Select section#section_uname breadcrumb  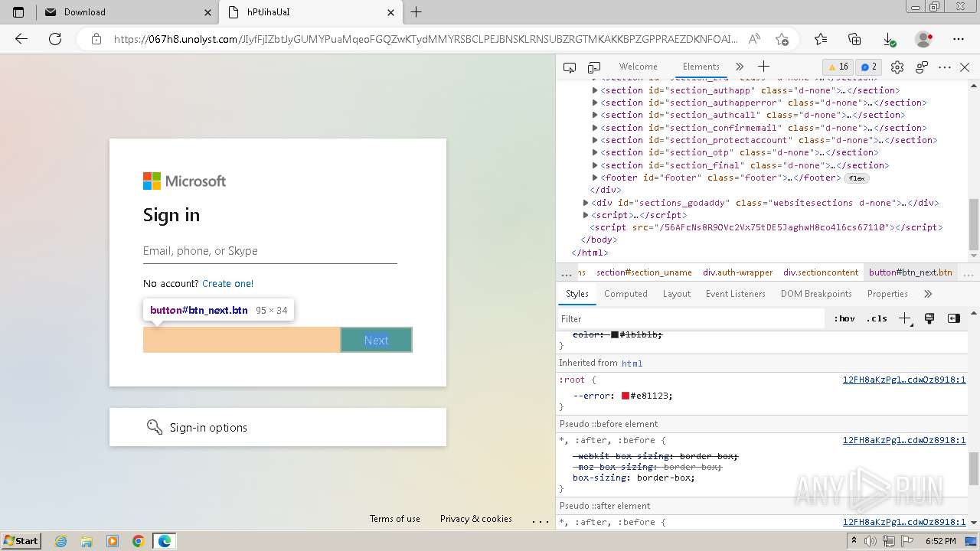pyautogui.click(x=644, y=272)
